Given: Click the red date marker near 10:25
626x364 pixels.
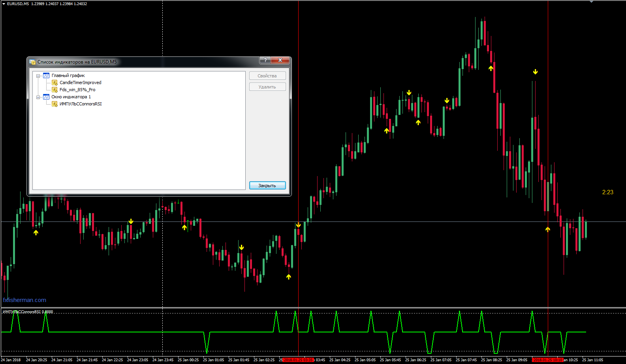Looking at the screenshot, I should click(x=547, y=360).
